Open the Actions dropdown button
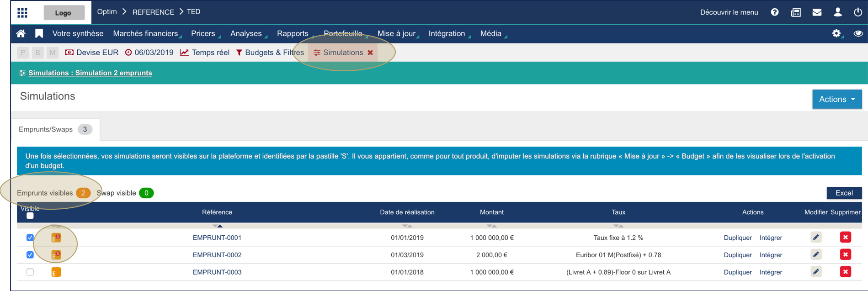Screen dimensions: 868x291 [x=837, y=99]
